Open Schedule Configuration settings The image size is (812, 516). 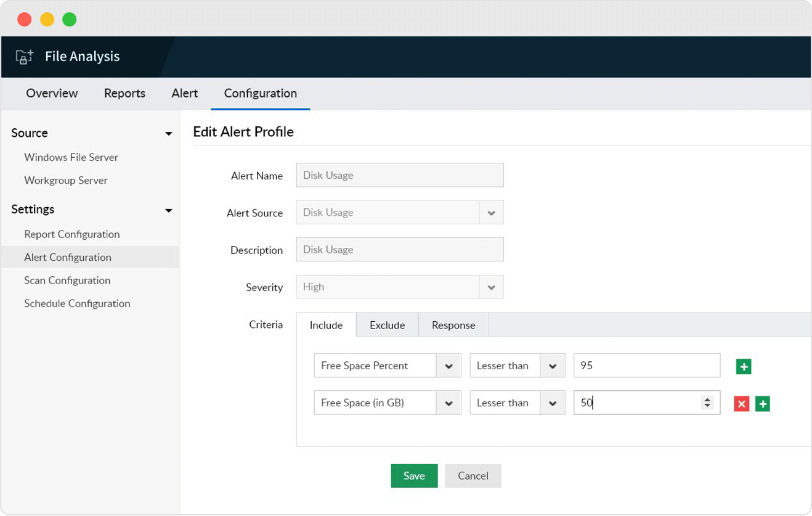click(77, 303)
